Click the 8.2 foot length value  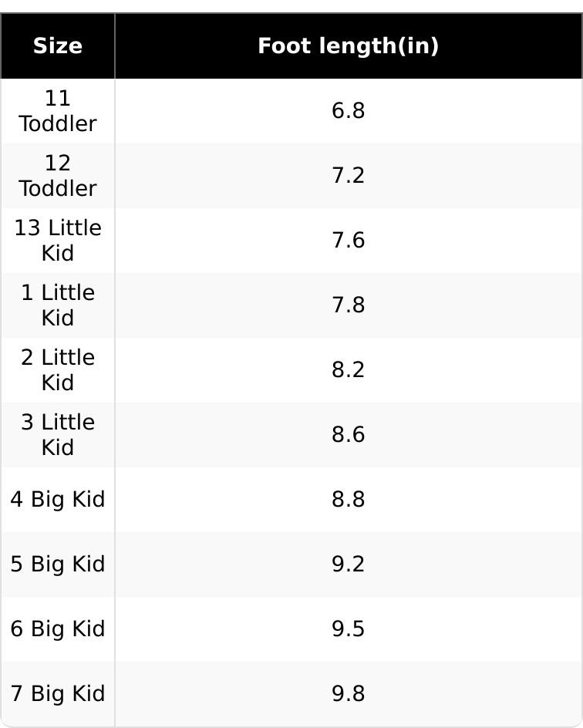coord(348,370)
